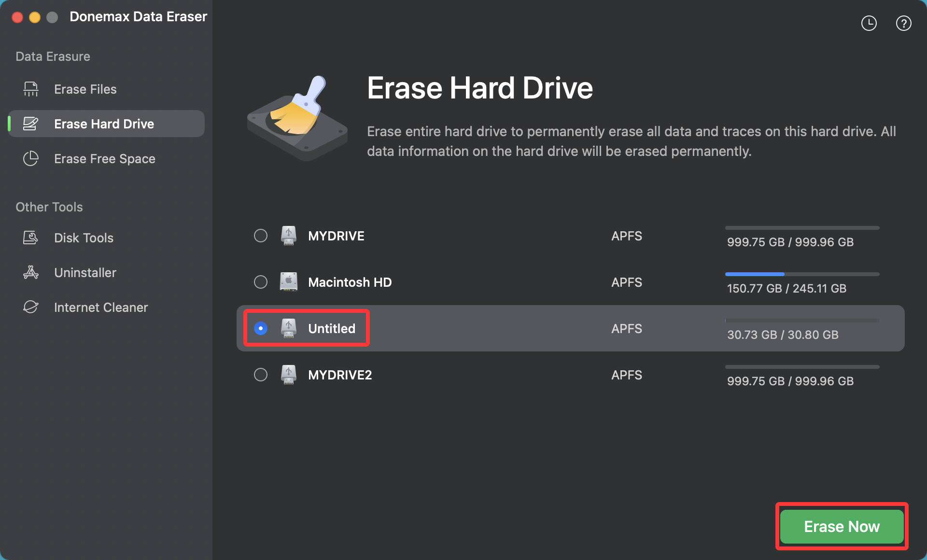927x560 pixels.
Task: Select the Untitled drive row
Action: point(435,328)
